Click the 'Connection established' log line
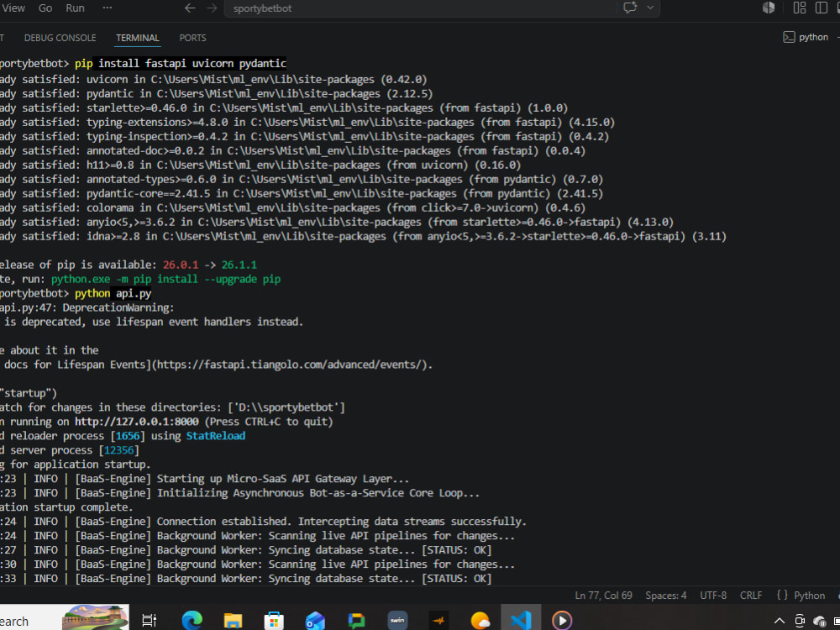The width and height of the screenshot is (840, 630). (x=264, y=522)
